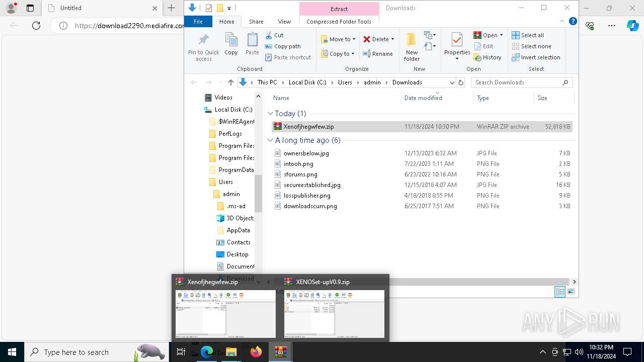
Task: Open the File ribbon tab
Action: coord(198,22)
